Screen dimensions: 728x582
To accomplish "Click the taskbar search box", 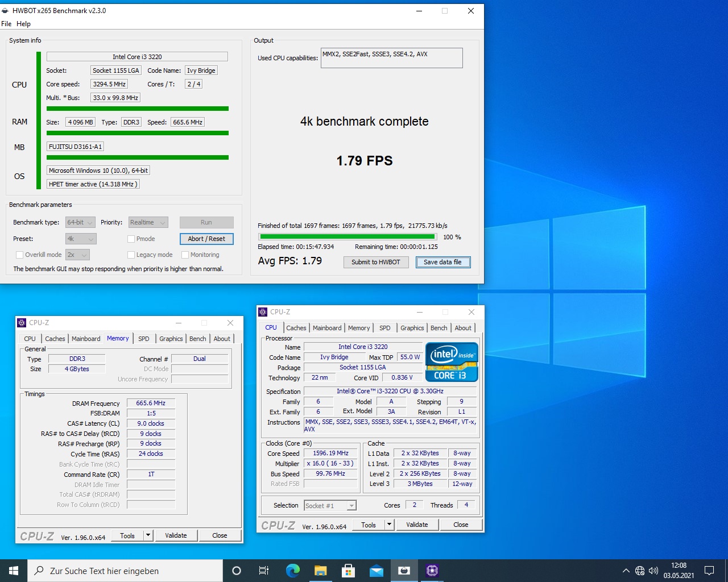I will pyautogui.click(x=125, y=571).
